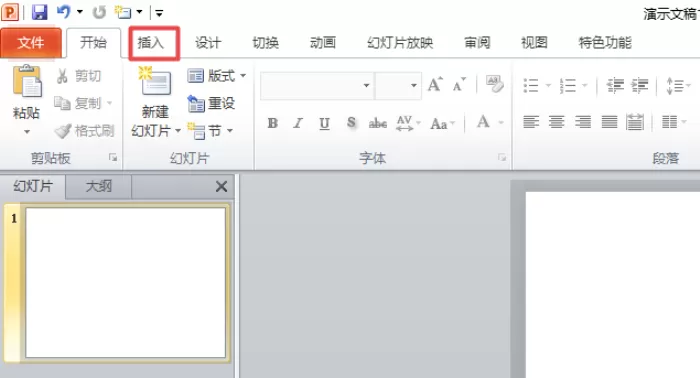Switch to the 大纲 (Outline) pane tab
This screenshot has width=700, height=378.
click(x=99, y=186)
